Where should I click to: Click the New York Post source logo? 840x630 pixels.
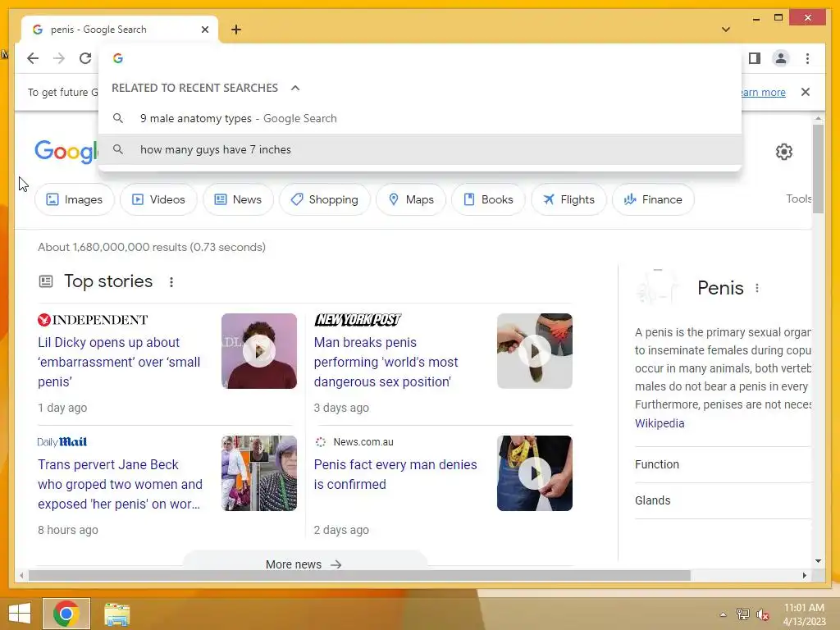pos(358,320)
